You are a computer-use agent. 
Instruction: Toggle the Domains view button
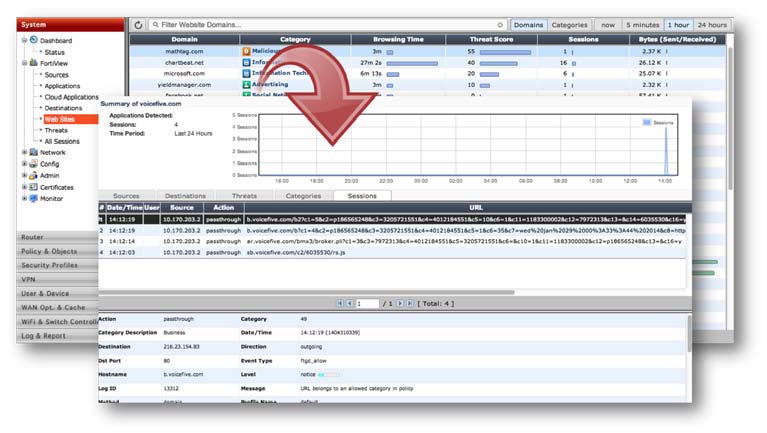point(527,24)
